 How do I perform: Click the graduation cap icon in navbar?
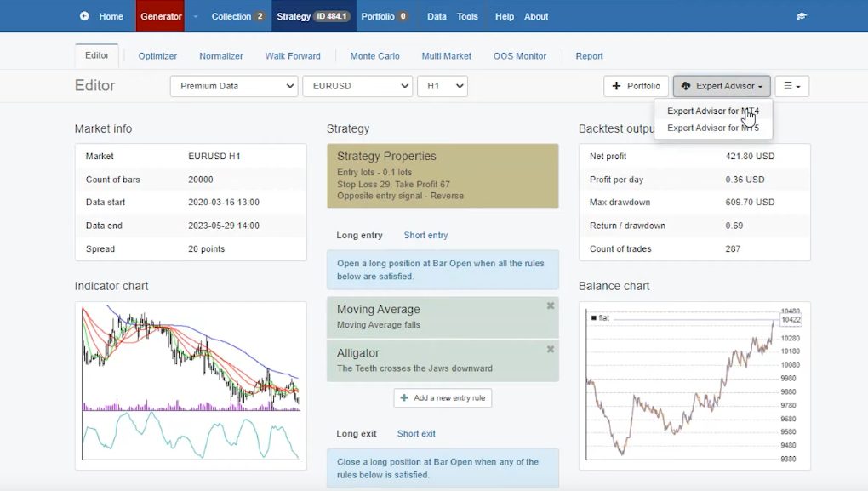(x=801, y=16)
